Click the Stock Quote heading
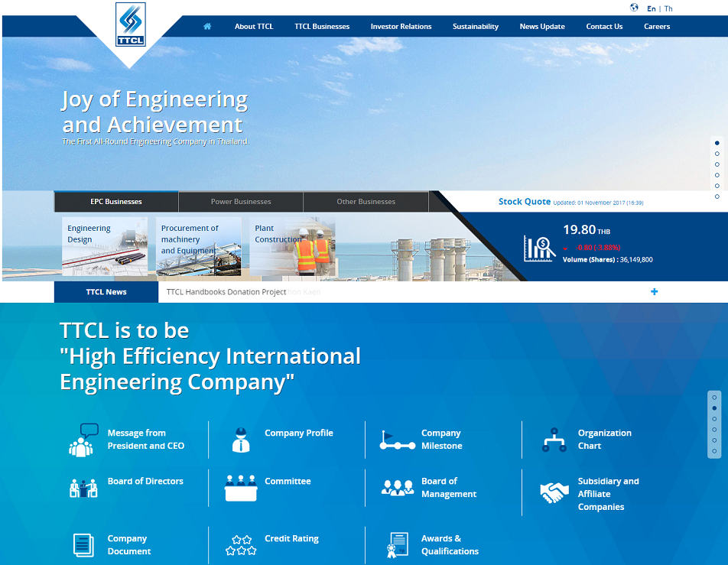 tap(524, 202)
